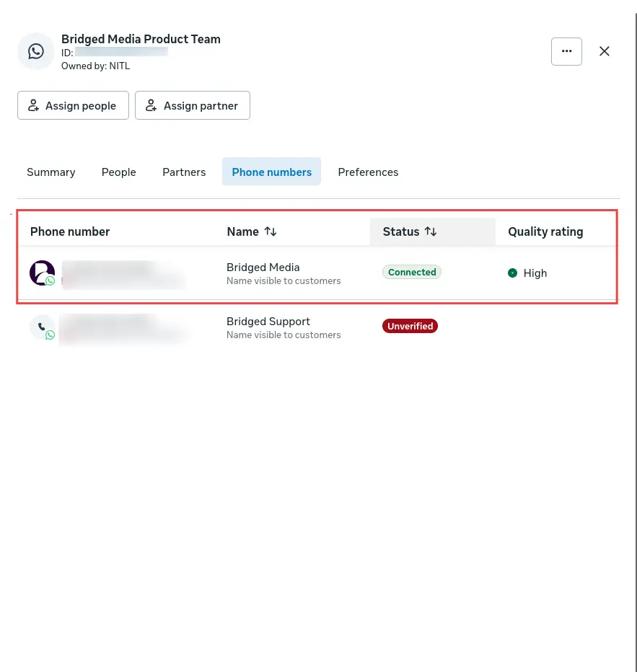Viewport: 637px width, 672px height.
Task: Select the Bridged Media name text
Action: point(263,267)
